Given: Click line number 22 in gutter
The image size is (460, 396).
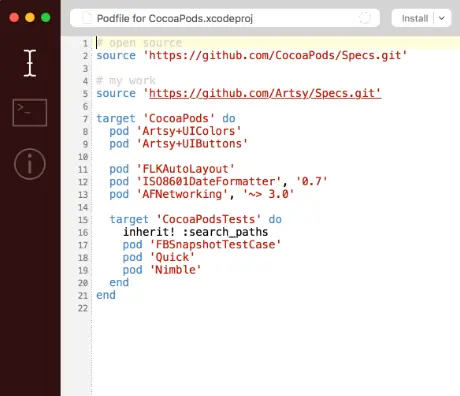Looking at the screenshot, I should pos(83,308).
